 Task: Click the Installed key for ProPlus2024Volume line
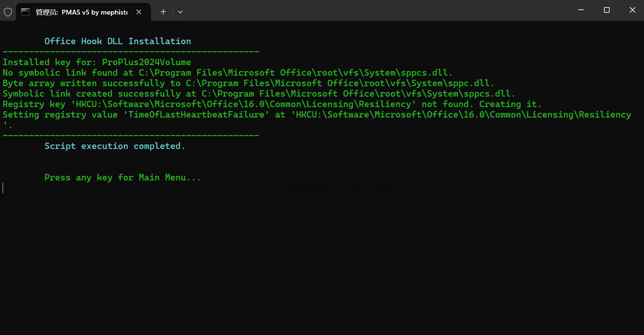click(x=97, y=62)
